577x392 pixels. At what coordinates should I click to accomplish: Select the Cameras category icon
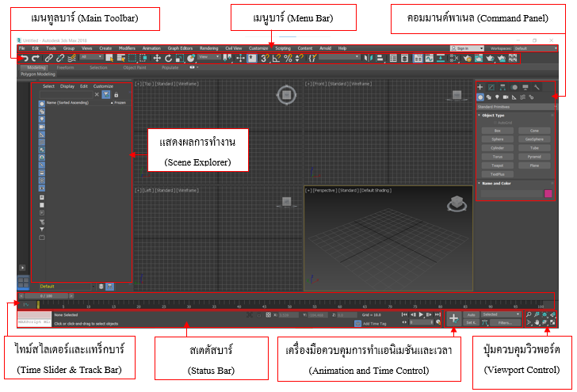point(506,97)
